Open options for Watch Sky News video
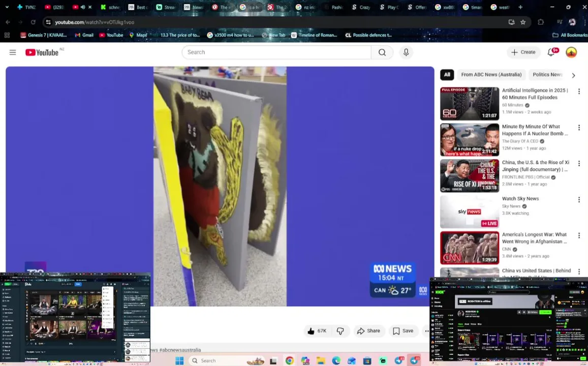The width and height of the screenshot is (588, 366). pyautogui.click(x=579, y=199)
